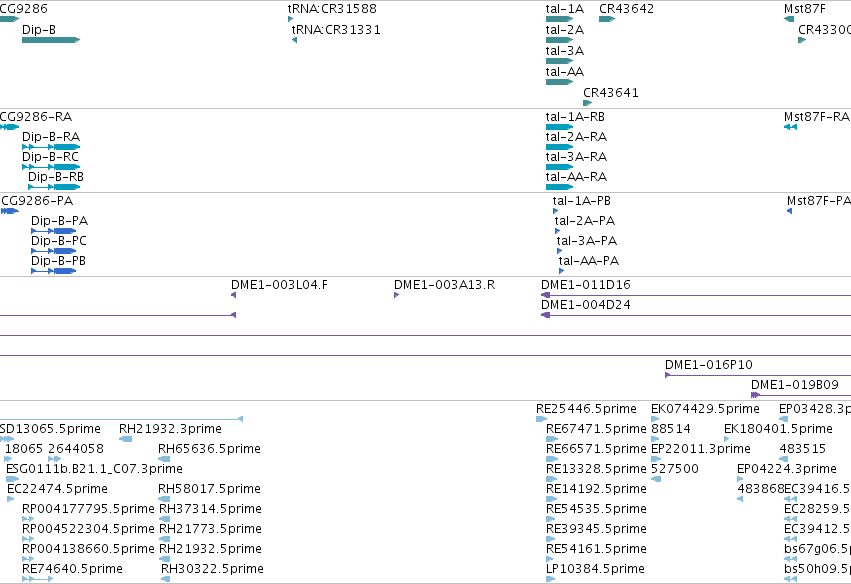This screenshot has height=584, width=851.
Task: Click the RP004138660.5prime EST label
Action: pyautogui.click(x=88, y=549)
